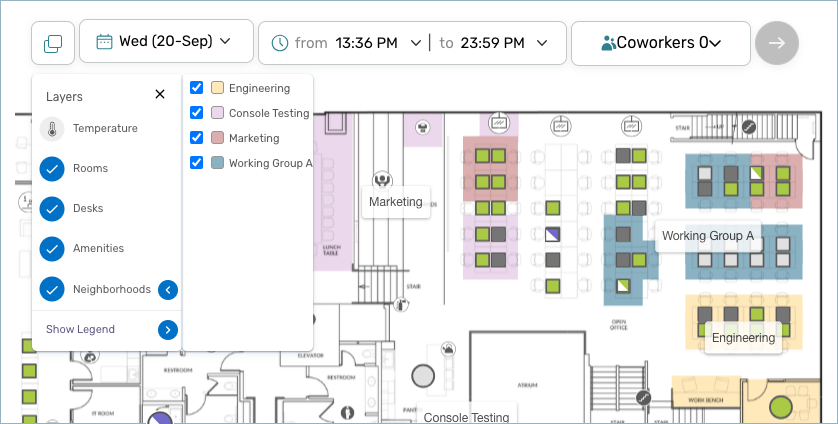Click the person icon above Marketing label
The height and width of the screenshot is (424, 838).
[381, 179]
